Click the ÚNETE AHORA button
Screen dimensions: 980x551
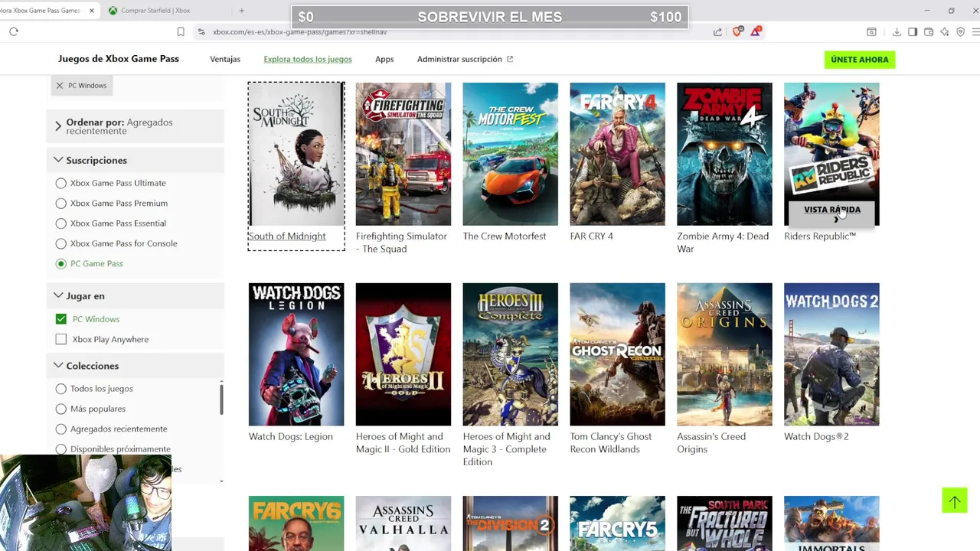860,60
